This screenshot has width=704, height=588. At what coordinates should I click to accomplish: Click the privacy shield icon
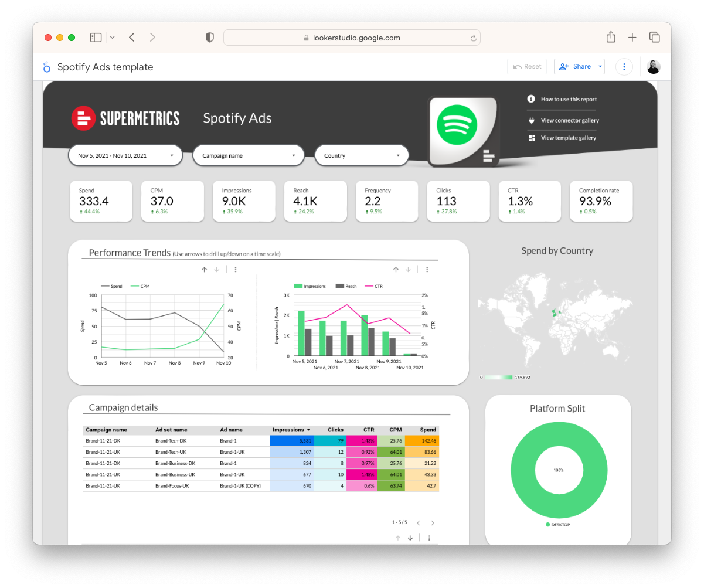pyautogui.click(x=209, y=38)
